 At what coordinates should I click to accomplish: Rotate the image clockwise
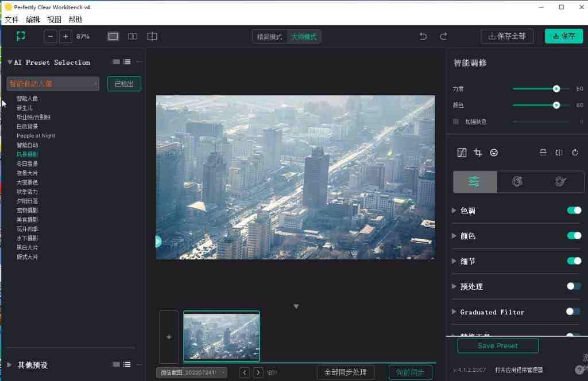click(x=575, y=153)
